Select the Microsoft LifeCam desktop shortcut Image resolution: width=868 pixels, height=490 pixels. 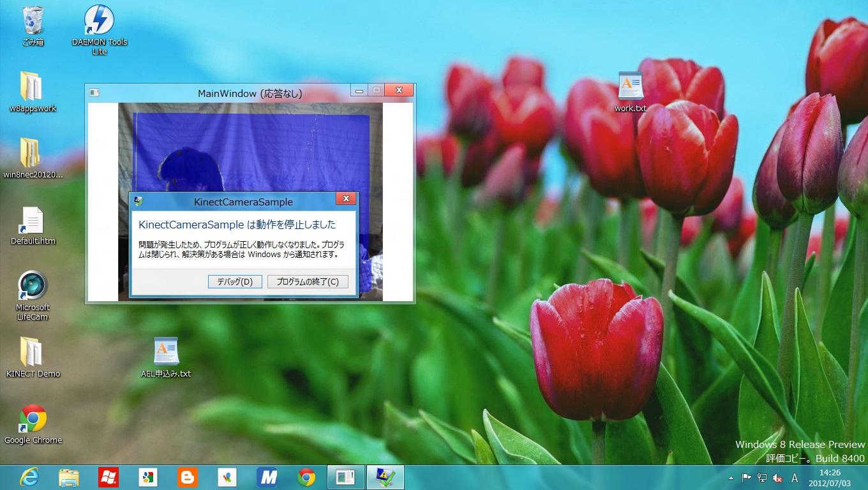click(x=33, y=295)
